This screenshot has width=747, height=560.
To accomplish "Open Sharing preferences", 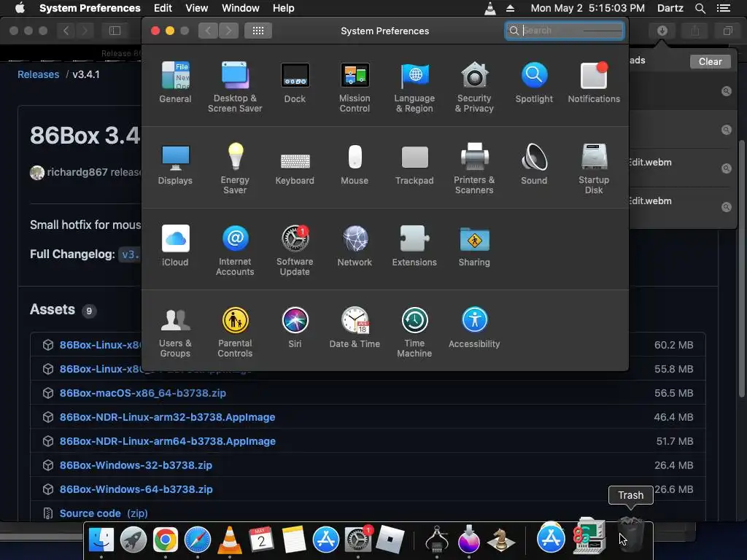I will pos(474,246).
